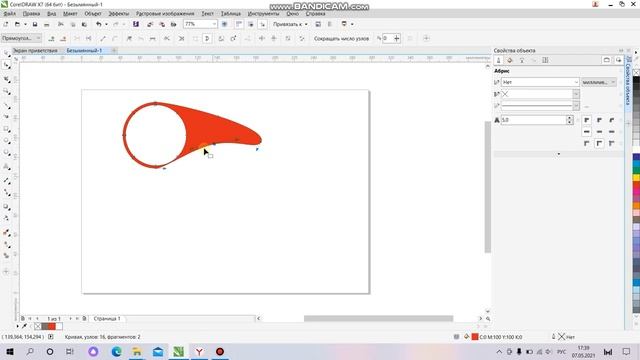Screen dimensions: 640x360
Task: Click the 'Сокращать число узлов' button
Action: (x=341, y=38)
